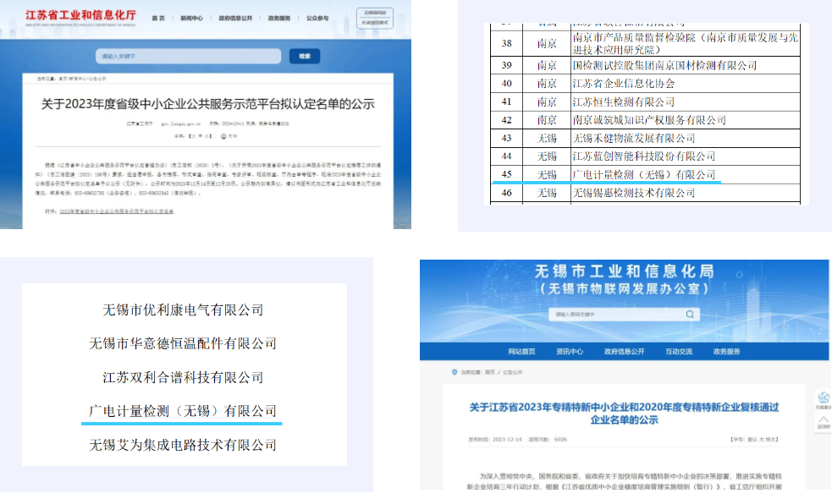This screenshot has width=832, height=504.
Task: Open 新闻中心 in Jiangsu navigation bar
Action: tap(192, 18)
